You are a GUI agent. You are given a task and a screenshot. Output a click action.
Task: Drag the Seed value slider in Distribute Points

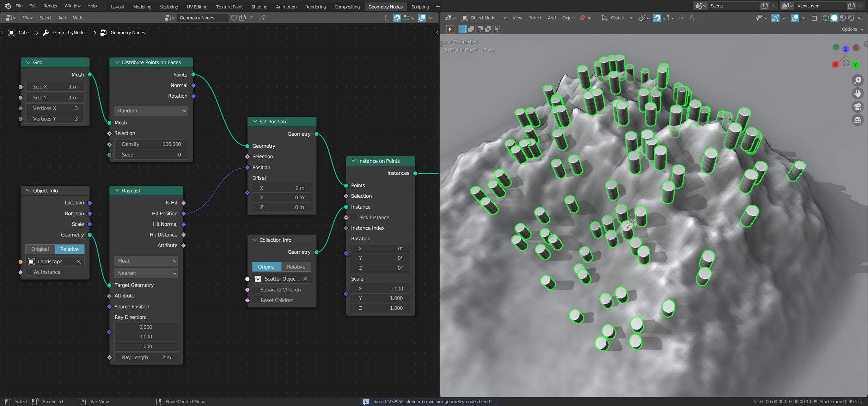(x=150, y=154)
